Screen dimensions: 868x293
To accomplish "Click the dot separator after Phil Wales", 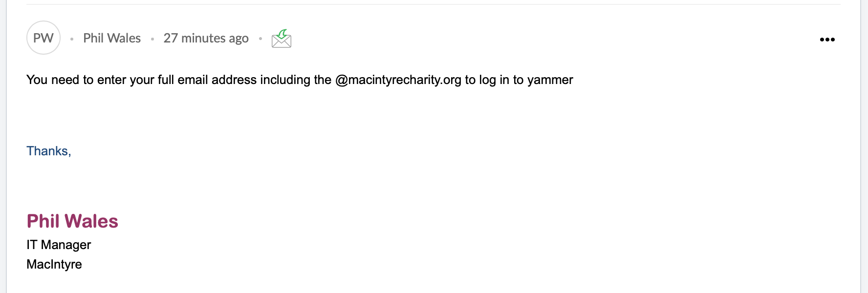I will [152, 39].
